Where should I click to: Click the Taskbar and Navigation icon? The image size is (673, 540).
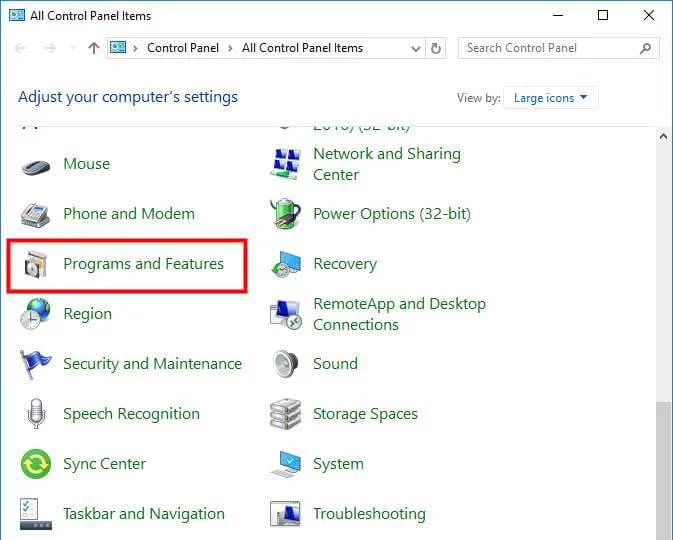pos(36,514)
